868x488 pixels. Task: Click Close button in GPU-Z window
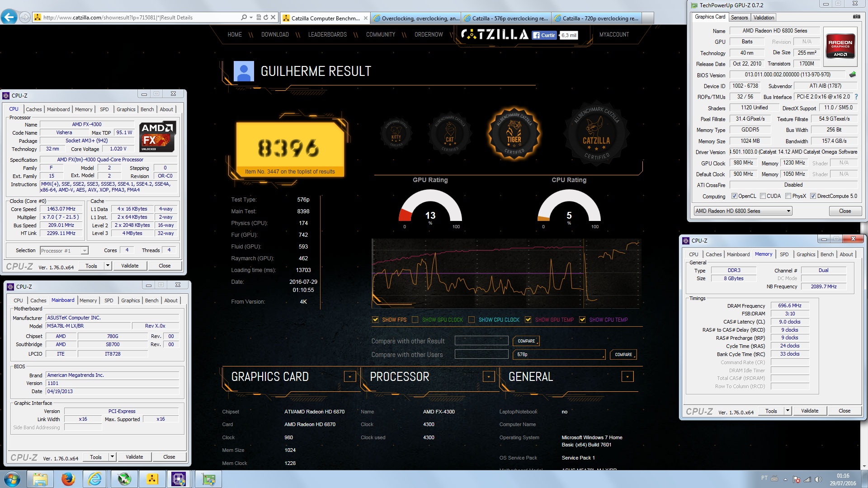coord(844,211)
